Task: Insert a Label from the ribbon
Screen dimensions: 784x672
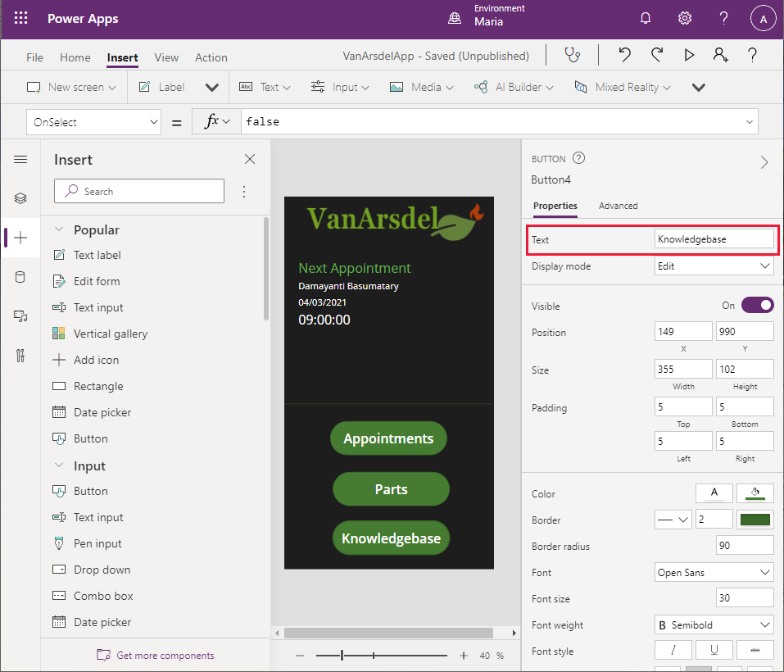Action: coord(162,87)
